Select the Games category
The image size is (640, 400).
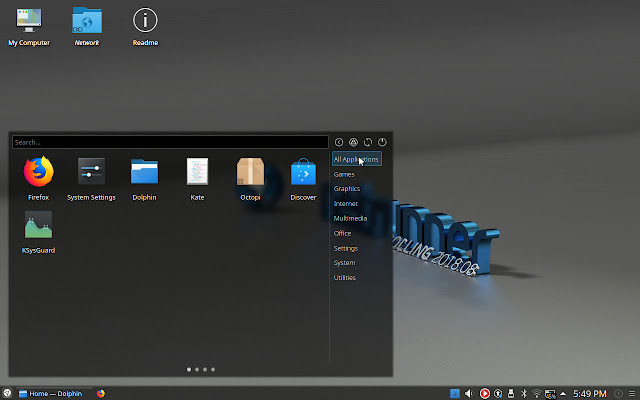coord(344,174)
